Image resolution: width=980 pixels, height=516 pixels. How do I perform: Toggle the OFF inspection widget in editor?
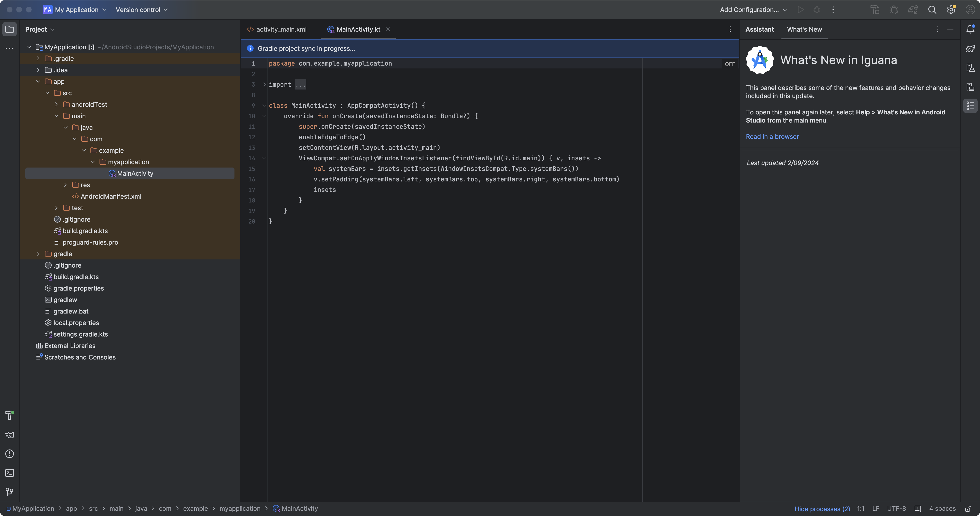pyautogui.click(x=730, y=64)
